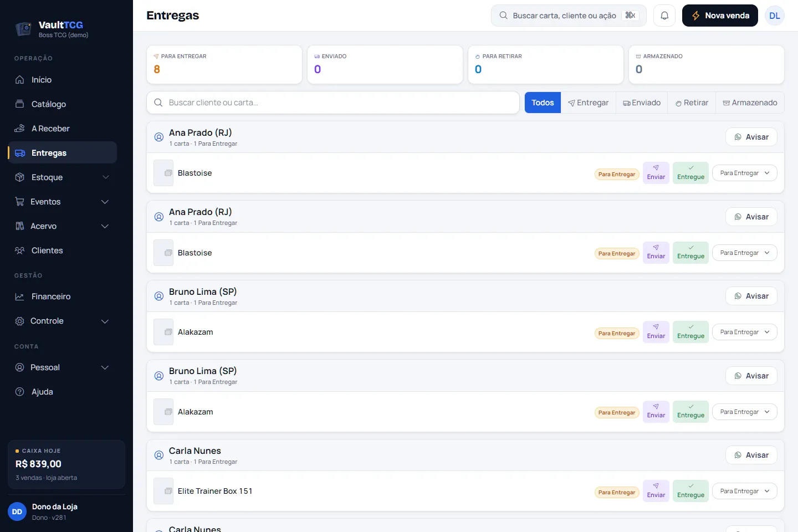
Task: Click the VaultTCG logo icon
Action: coord(23,29)
